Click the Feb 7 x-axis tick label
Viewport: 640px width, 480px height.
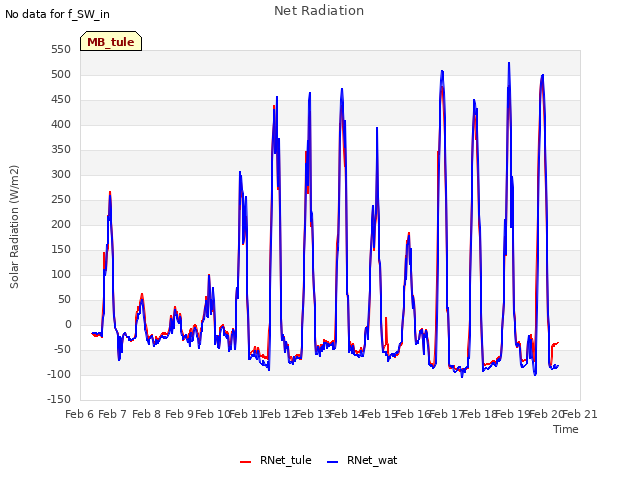[x=113, y=414]
